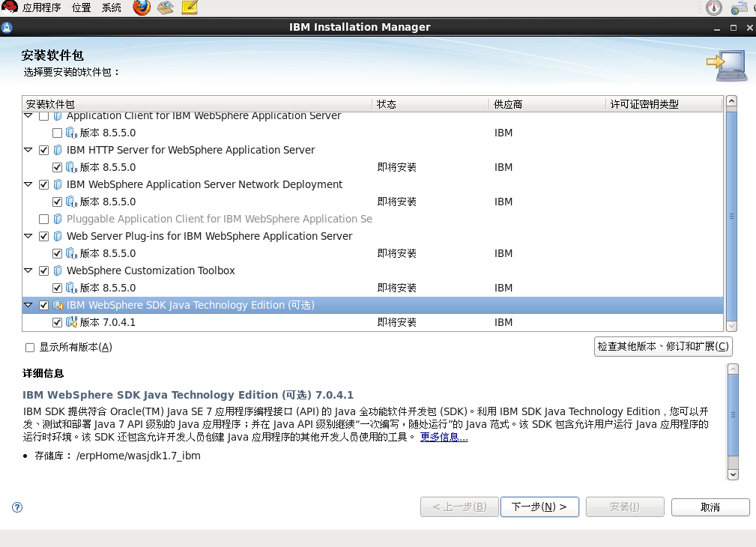The width and height of the screenshot is (756, 547).
Task: Click the IBM WebSphere SDK Java package icon
Action: (x=58, y=305)
